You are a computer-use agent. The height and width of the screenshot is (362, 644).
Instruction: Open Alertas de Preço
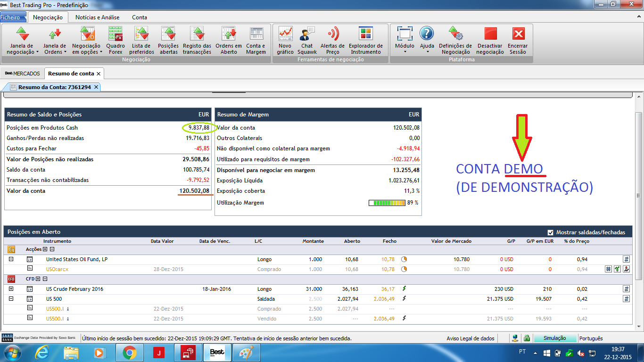pyautogui.click(x=333, y=41)
